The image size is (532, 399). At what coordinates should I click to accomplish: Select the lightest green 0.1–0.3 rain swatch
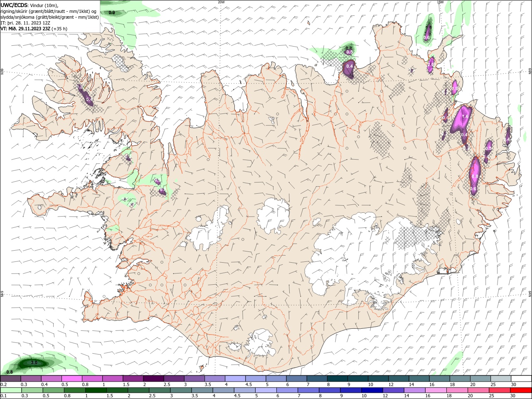click(x=11, y=390)
